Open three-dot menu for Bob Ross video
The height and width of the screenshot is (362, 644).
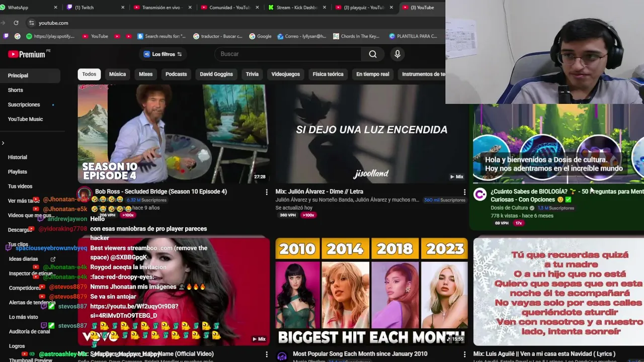click(267, 192)
